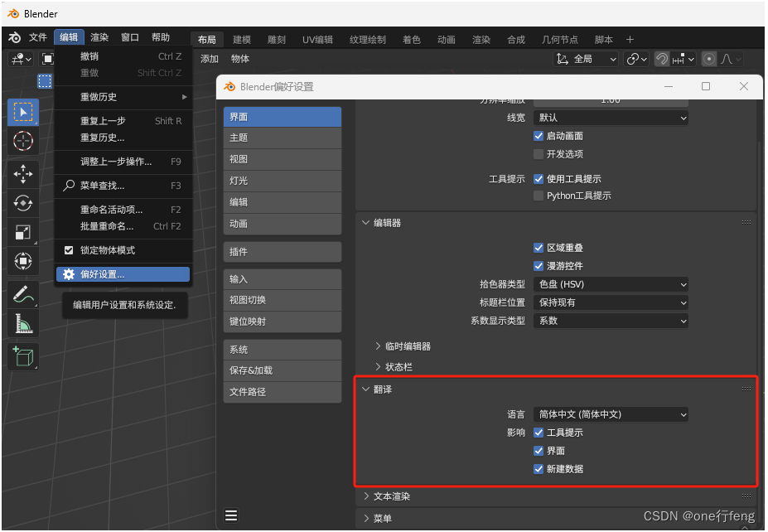Open the 标题栏位置 dropdown

click(x=611, y=302)
